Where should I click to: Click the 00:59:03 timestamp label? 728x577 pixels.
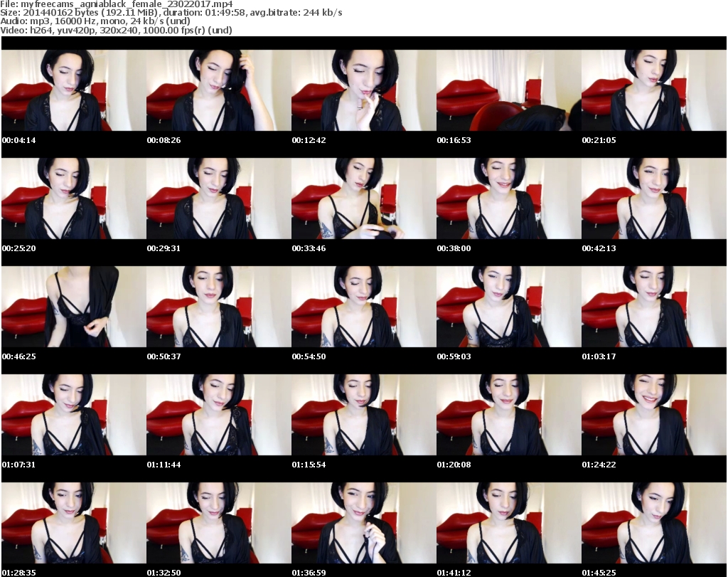[x=454, y=356]
